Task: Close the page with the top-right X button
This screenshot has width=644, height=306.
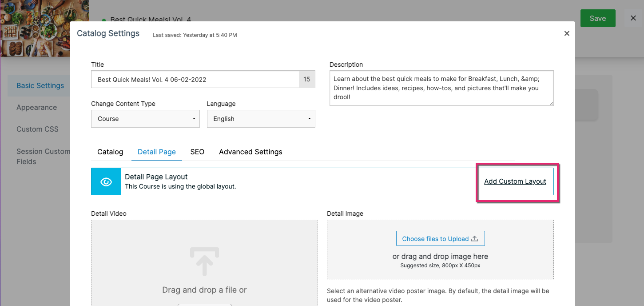Action: point(633,18)
